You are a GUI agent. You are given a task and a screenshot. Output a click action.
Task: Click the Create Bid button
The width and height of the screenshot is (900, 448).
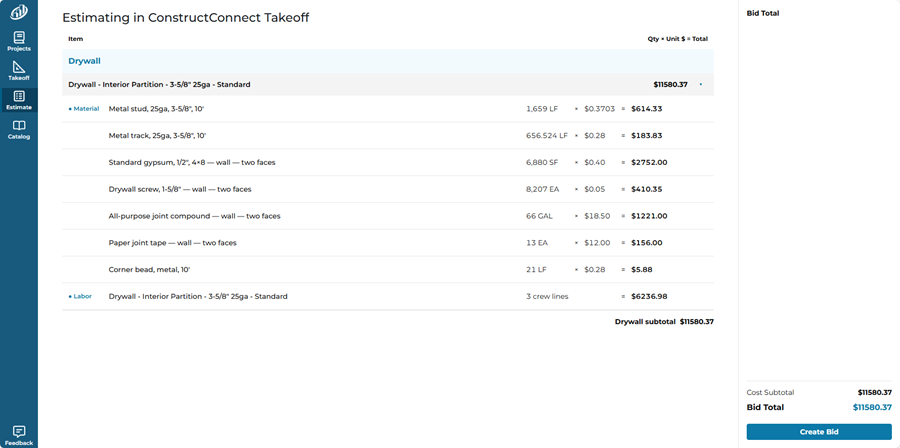point(819,431)
